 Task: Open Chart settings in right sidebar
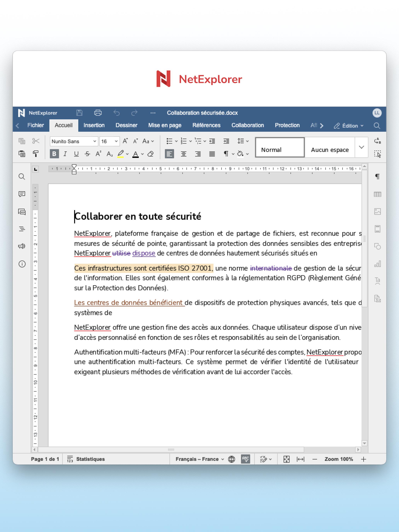[377, 264]
